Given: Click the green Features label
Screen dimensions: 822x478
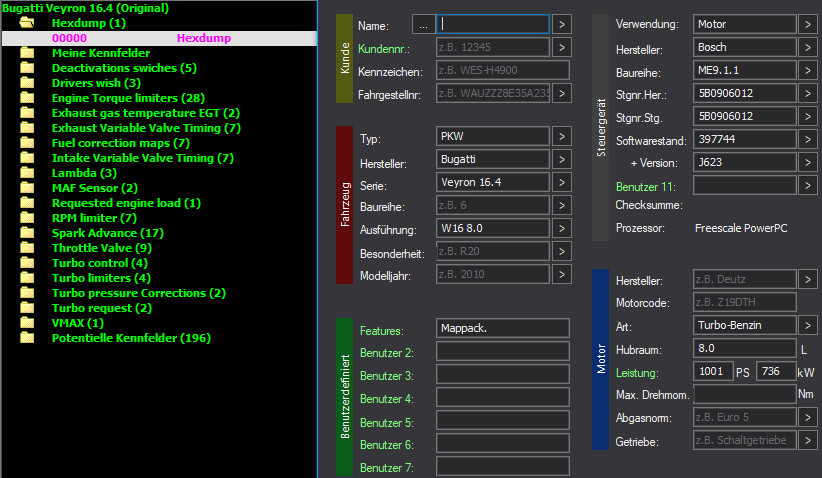Looking at the screenshot, I should 382,331.
